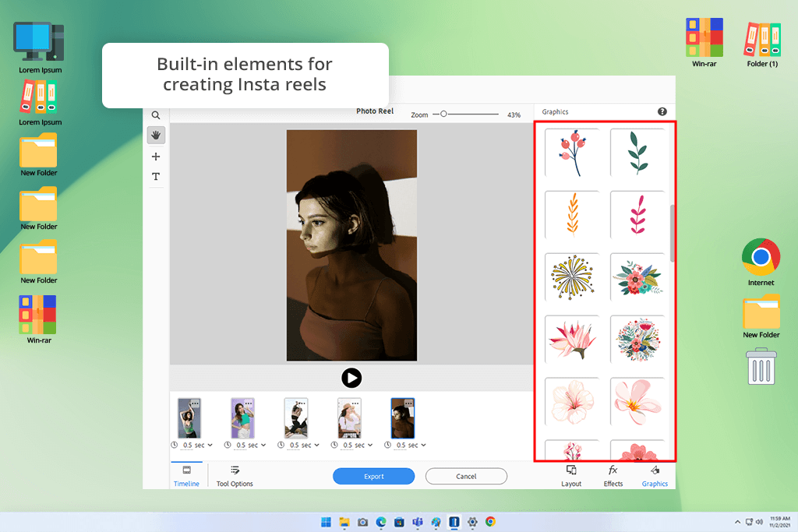Play the photo reel preview

coord(351,378)
